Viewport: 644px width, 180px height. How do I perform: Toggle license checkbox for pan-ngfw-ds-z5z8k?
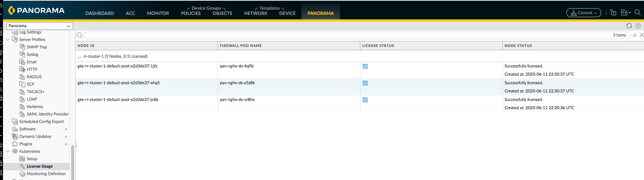pyautogui.click(x=365, y=83)
